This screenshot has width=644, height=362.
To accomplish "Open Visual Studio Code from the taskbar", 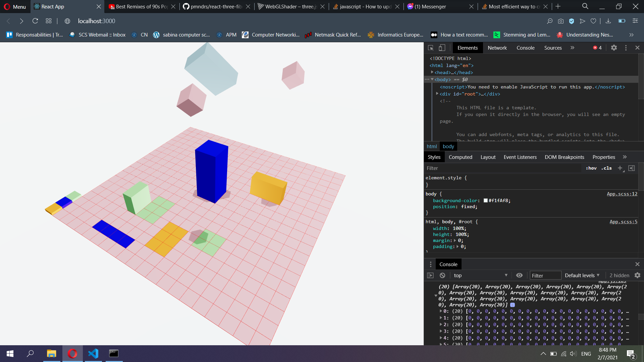I will [93, 354].
